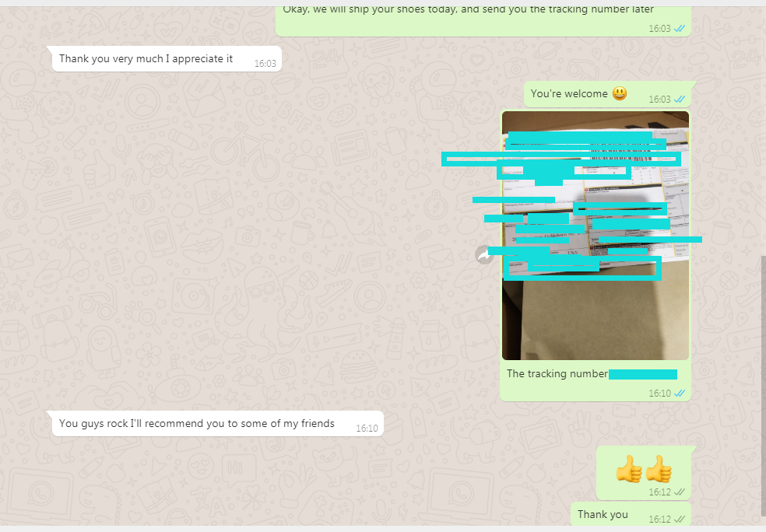Click the redacted tracking number in caption
Screen dimensions: 766x532
point(642,374)
